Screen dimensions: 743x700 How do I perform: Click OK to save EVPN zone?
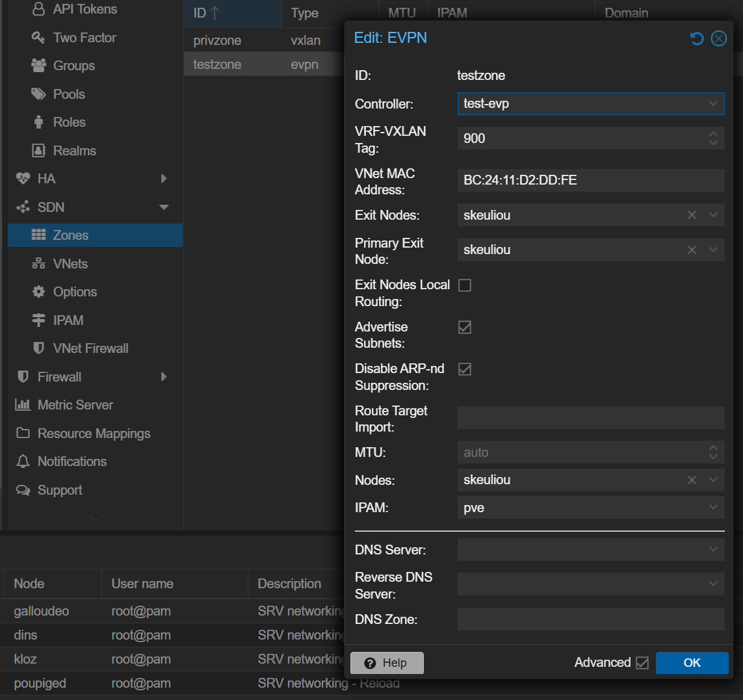click(692, 662)
